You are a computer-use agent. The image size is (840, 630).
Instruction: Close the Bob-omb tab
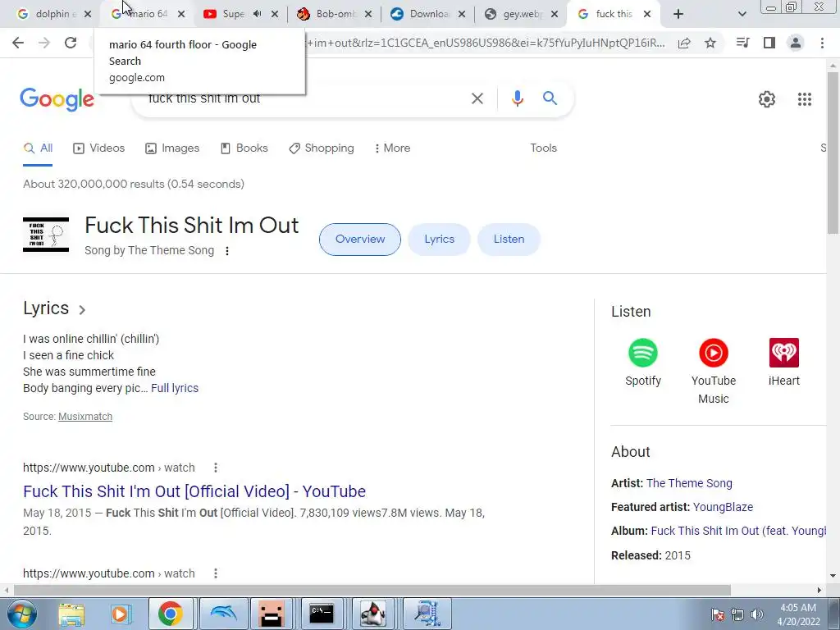tap(368, 14)
